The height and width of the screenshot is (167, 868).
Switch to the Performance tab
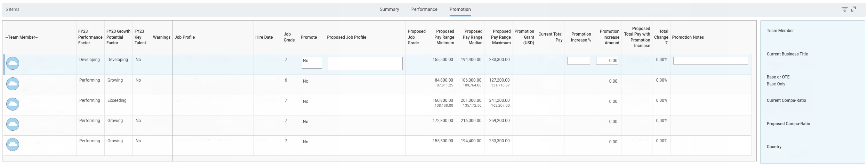click(x=424, y=9)
